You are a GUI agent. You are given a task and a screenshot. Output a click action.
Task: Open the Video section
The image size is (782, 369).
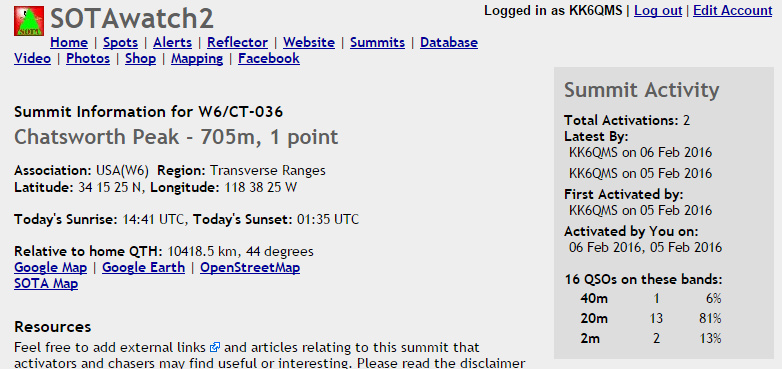(x=32, y=59)
